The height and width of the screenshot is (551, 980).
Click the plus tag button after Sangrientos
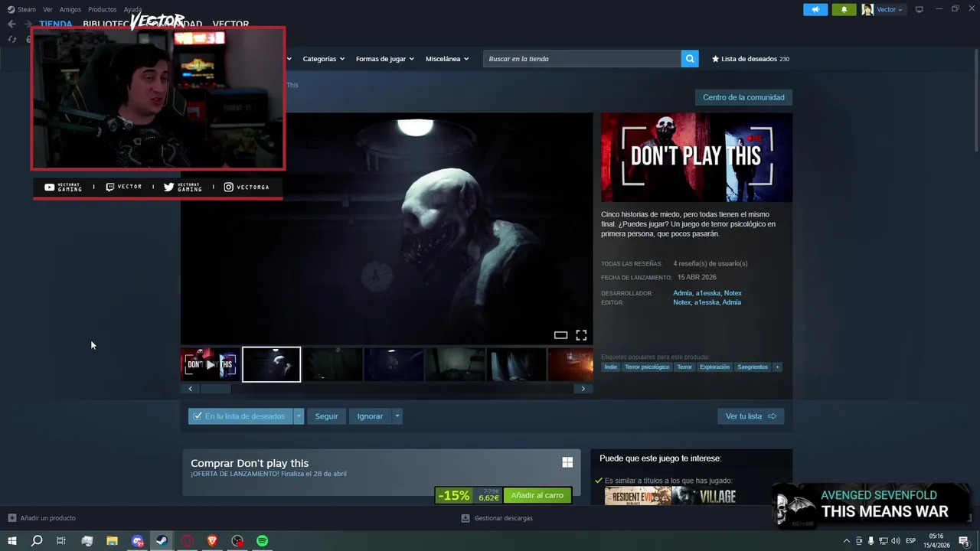[777, 367]
